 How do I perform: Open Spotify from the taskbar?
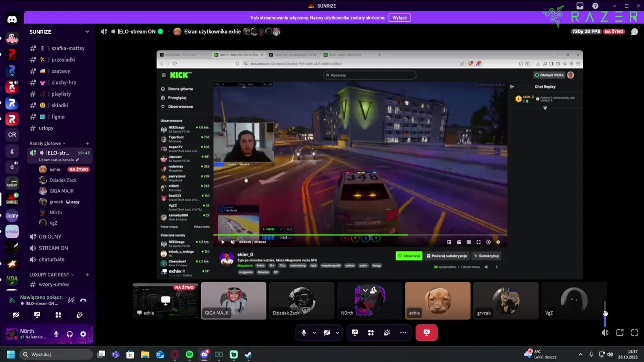click(189, 354)
